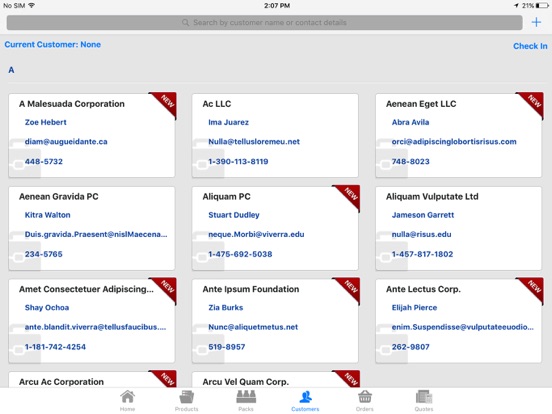Tap the search magnifier icon
This screenshot has height=414, width=552.
coord(186,23)
